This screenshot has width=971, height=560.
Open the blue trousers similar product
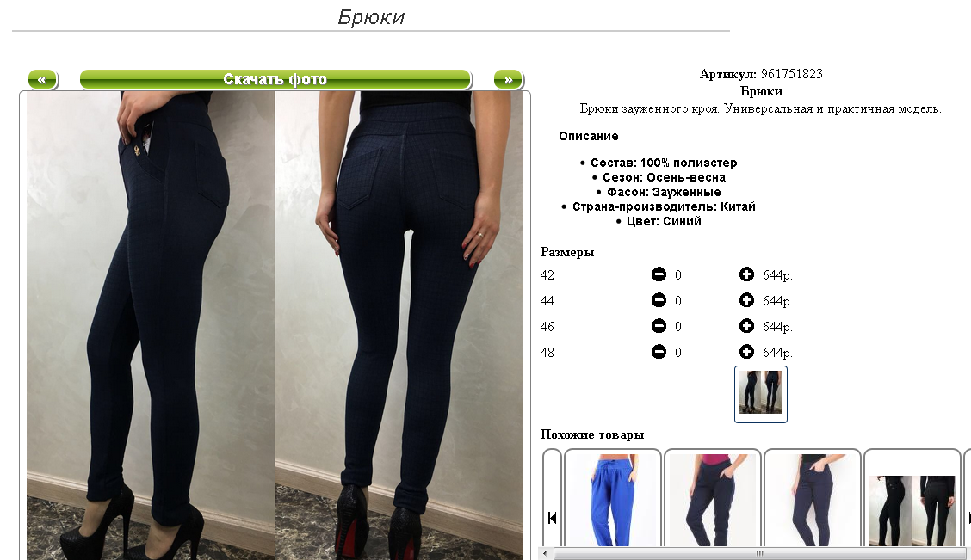click(x=612, y=499)
